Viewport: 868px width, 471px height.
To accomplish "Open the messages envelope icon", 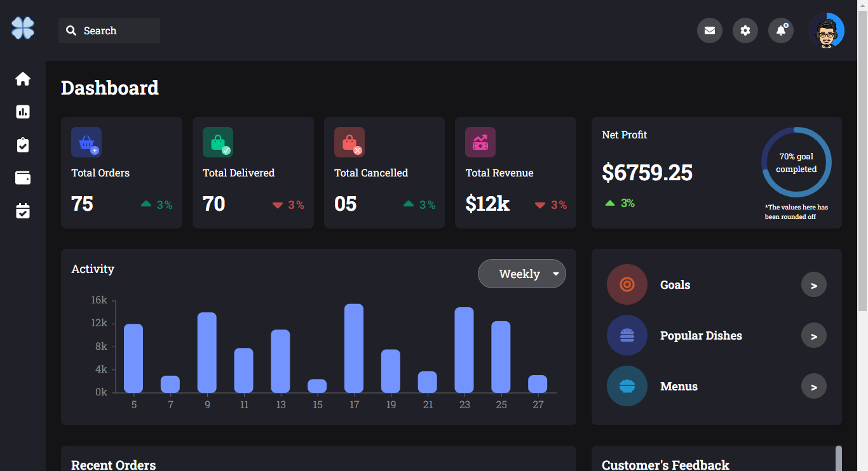I will [x=710, y=30].
